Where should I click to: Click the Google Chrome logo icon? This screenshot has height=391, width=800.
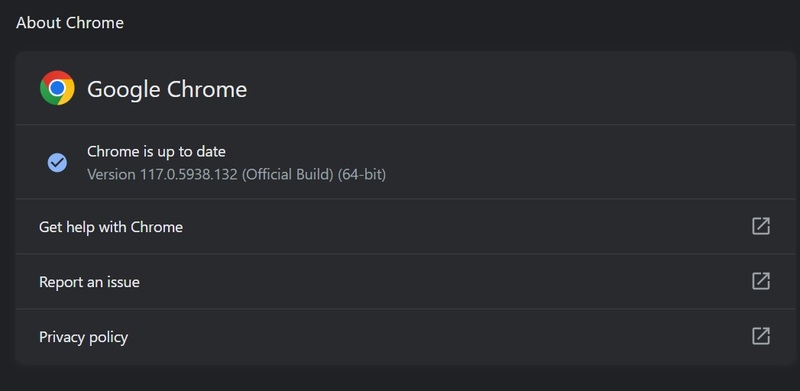click(57, 88)
